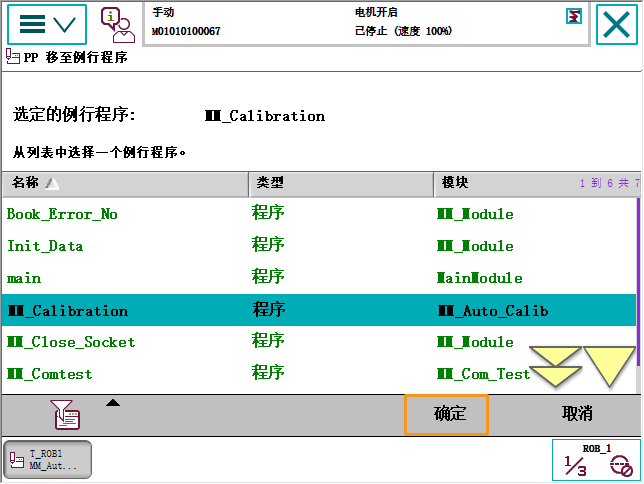This screenshot has height=484, width=644.
Task: Click 程序 type cell in main row
Action: tap(268, 277)
